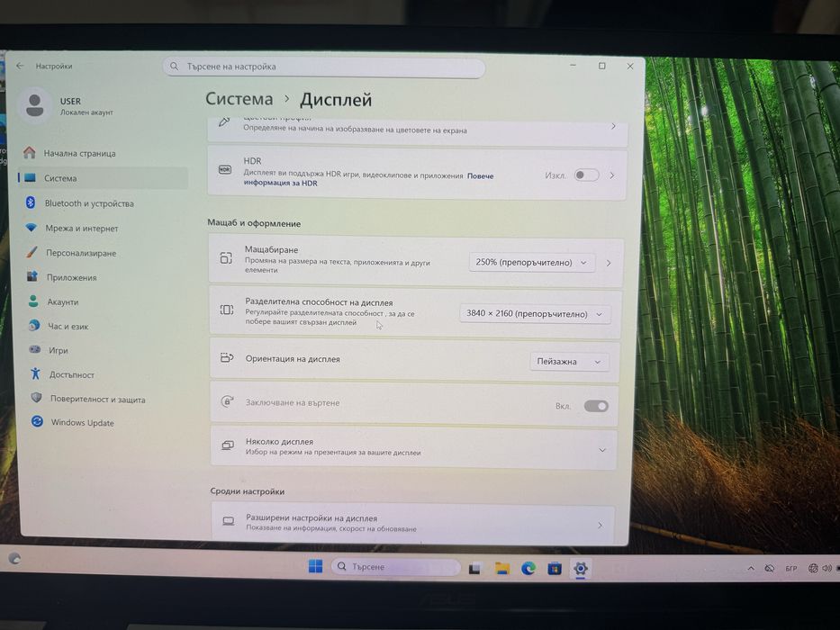The image size is (840, 630).
Task: Click the rotation lock icon
Action: 227,401
